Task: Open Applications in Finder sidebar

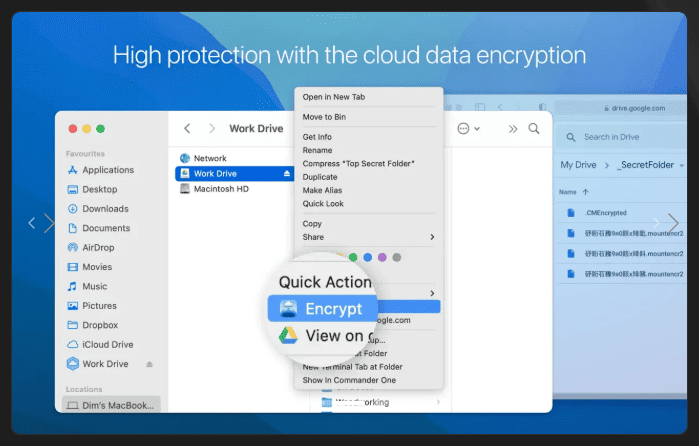Action: (x=100, y=170)
